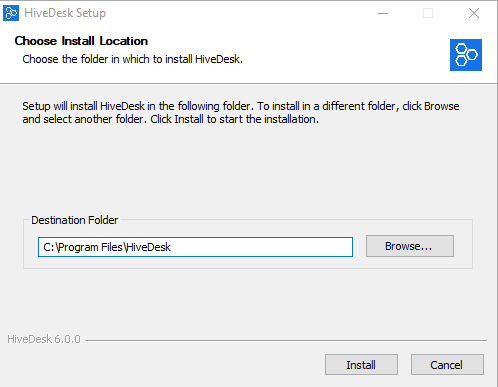Open the Browse... folder picker
Image resolution: width=498 pixels, height=387 pixels.
click(410, 246)
